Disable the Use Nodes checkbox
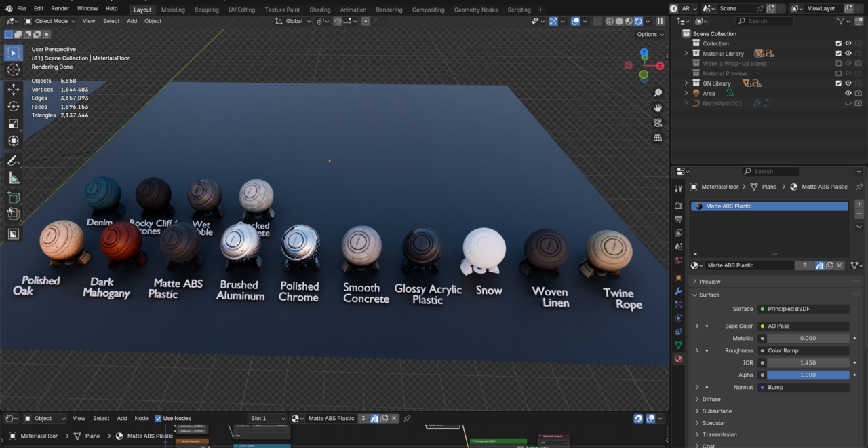The width and height of the screenshot is (868, 448). pyautogui.click(x=158, y=419)
